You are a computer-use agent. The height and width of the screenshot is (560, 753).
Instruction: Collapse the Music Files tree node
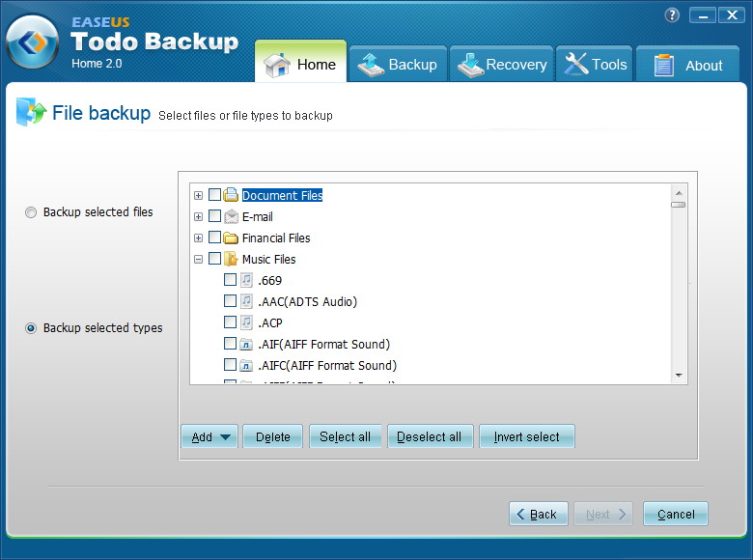[x=198, y=260]
